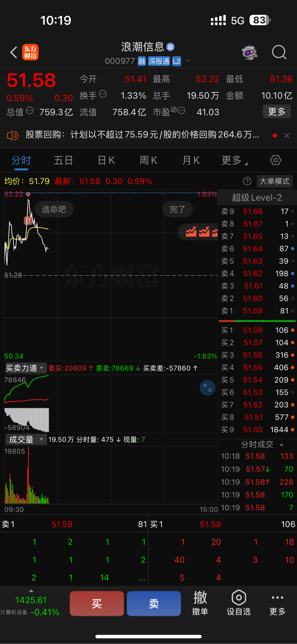297x644 pixels.
Task: Tap the buy queue order of 40
Action: [179, 560]
